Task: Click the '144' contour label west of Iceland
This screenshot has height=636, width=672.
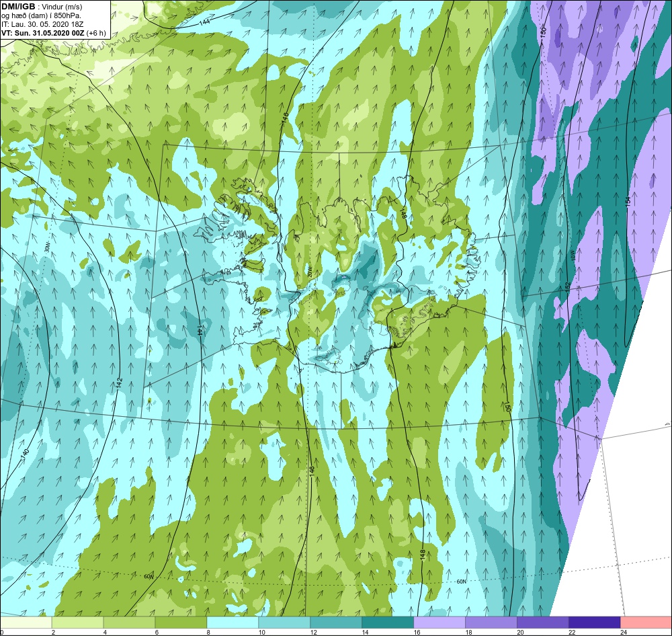Action: point(200,329)
